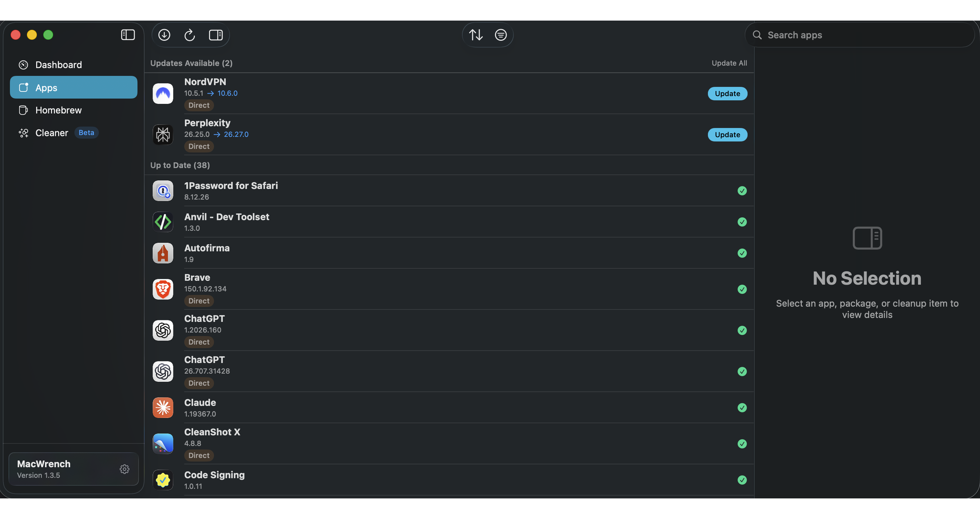Click Update All link
This screenshot has width=980, height=519.
pyautogui.click(x=729, y=63)
